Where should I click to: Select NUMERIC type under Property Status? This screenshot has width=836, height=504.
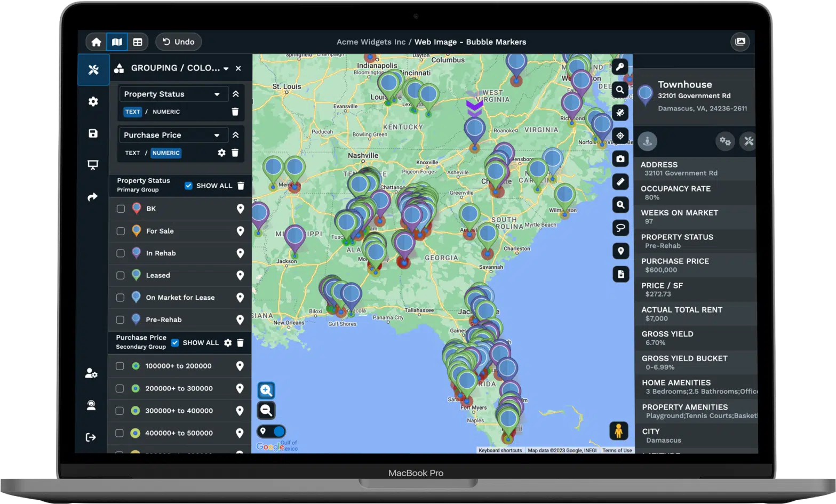pyautogui.click(x=166, y=112)
